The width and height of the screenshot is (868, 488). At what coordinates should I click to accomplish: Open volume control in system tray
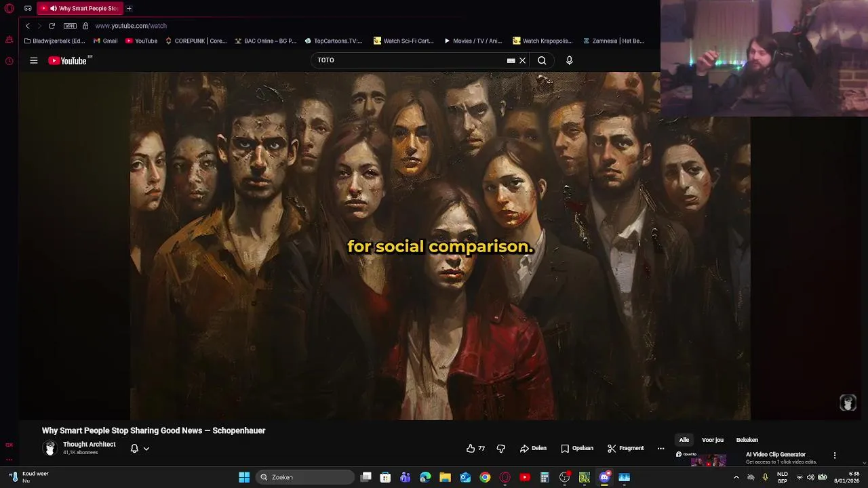click(x=810, y=477)
